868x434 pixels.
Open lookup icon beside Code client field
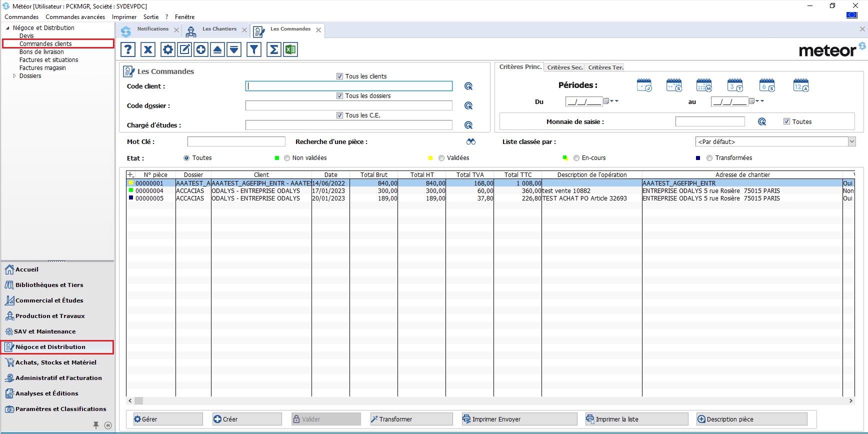click(468, 86)
